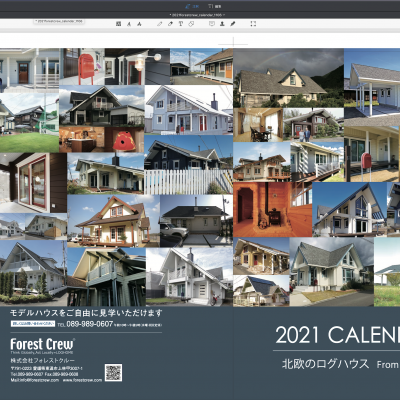Click the 株式会社フォレストクルー company name
This screenshot has width=400, height=400.
(x=42, y=360)
